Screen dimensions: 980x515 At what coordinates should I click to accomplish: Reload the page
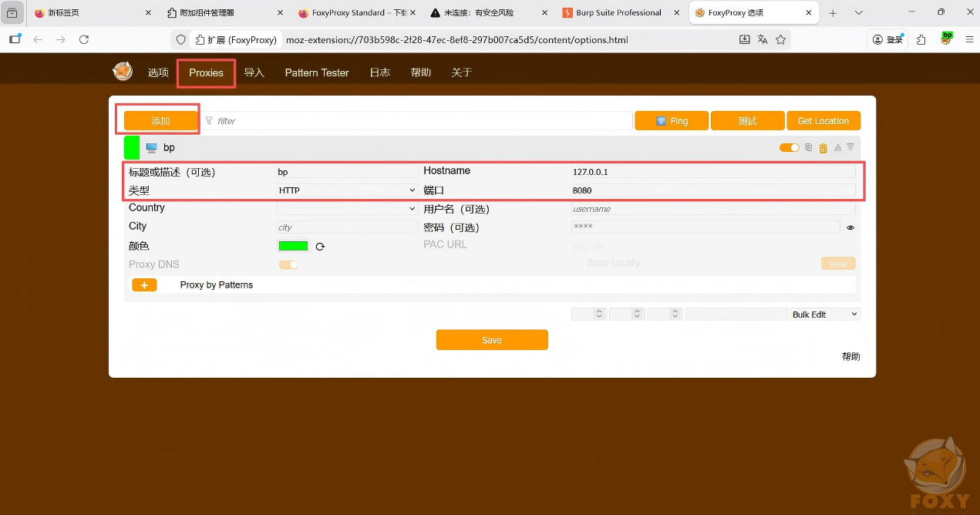[84, 39]
